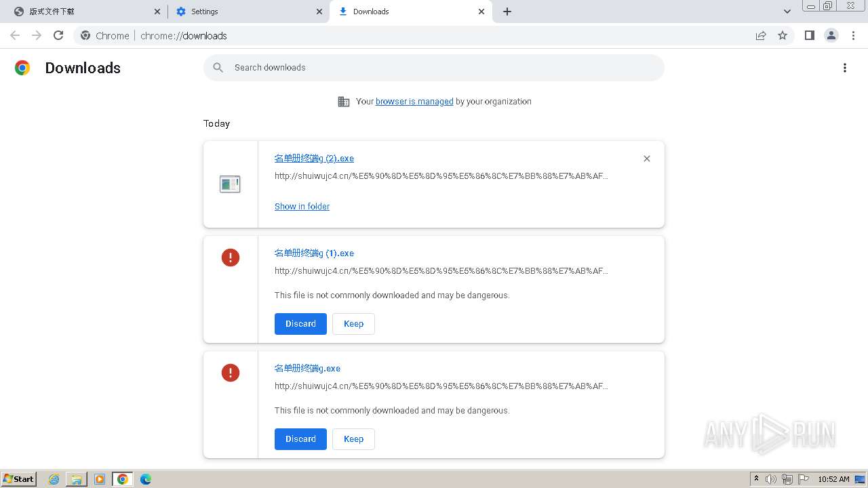The image size is (868, 488).
Task: Open the side panel icon
Action: 809,35
